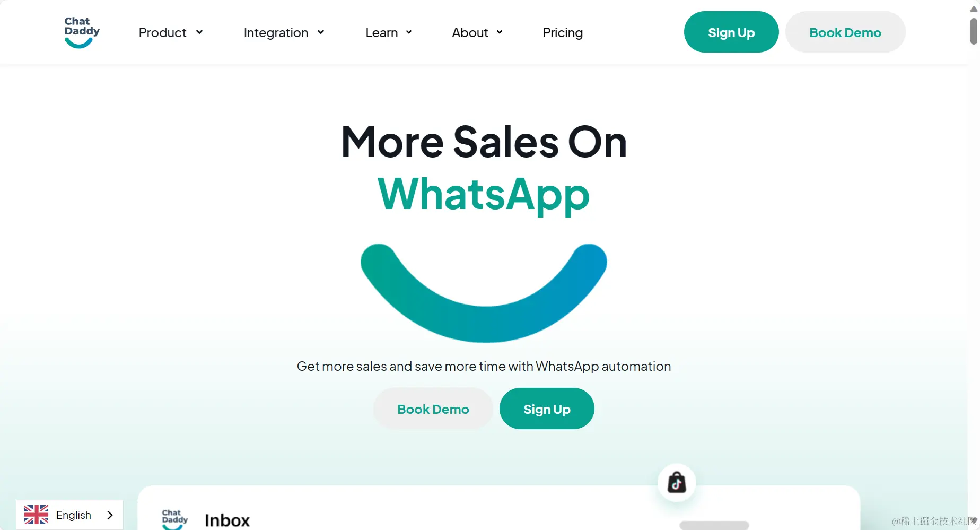Image resolution: width=980 pixels, height=530 pixels.
Task: Click the ChatDaddy logo beside Inbox
Action: point(175,519)
